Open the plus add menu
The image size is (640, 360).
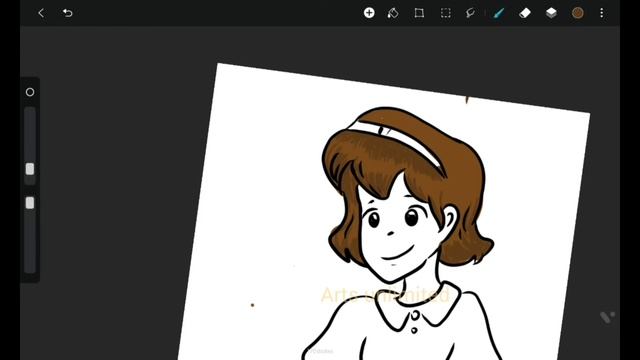369,13
